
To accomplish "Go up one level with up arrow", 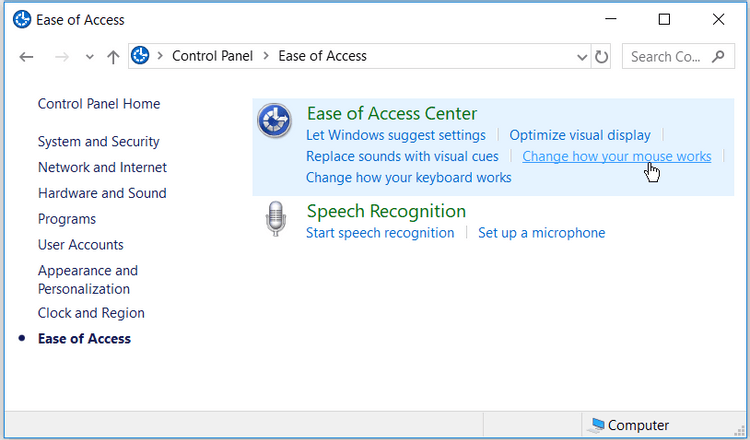I will click(x=113, y=57).
